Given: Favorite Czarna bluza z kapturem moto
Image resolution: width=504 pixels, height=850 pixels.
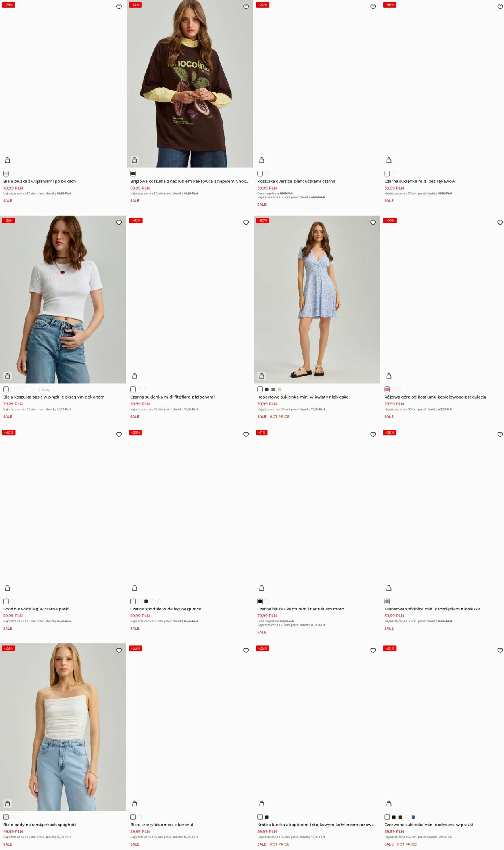Looking at the screenshot, I should (373, 435).
